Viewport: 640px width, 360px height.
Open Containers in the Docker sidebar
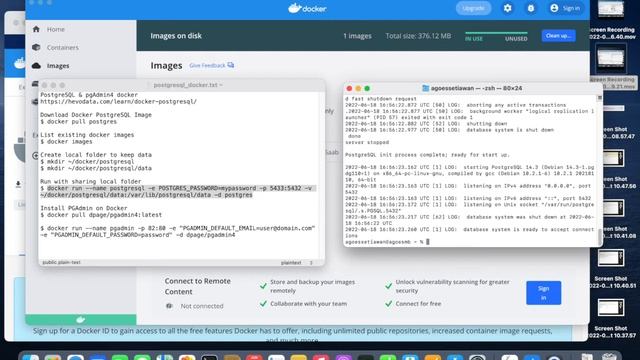[62, 47]
